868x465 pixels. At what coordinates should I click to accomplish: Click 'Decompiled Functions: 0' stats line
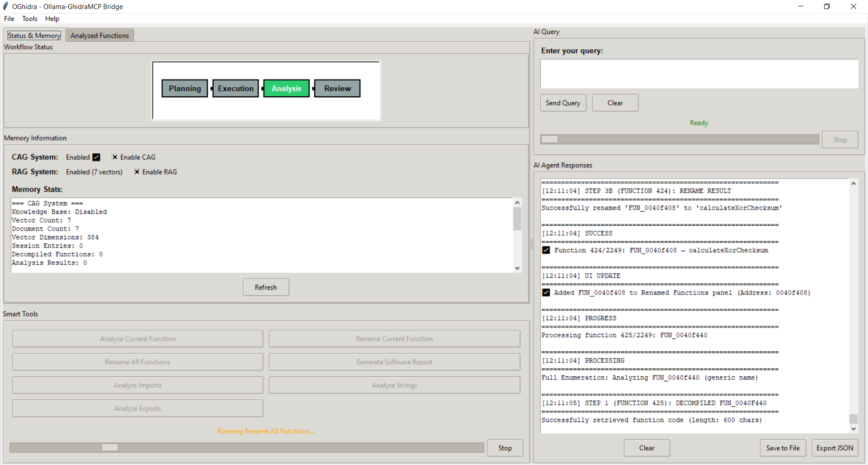[57, 254]
